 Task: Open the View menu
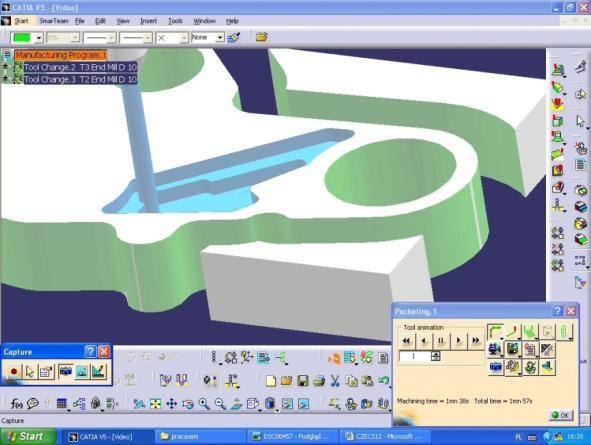tap(122, 21)
